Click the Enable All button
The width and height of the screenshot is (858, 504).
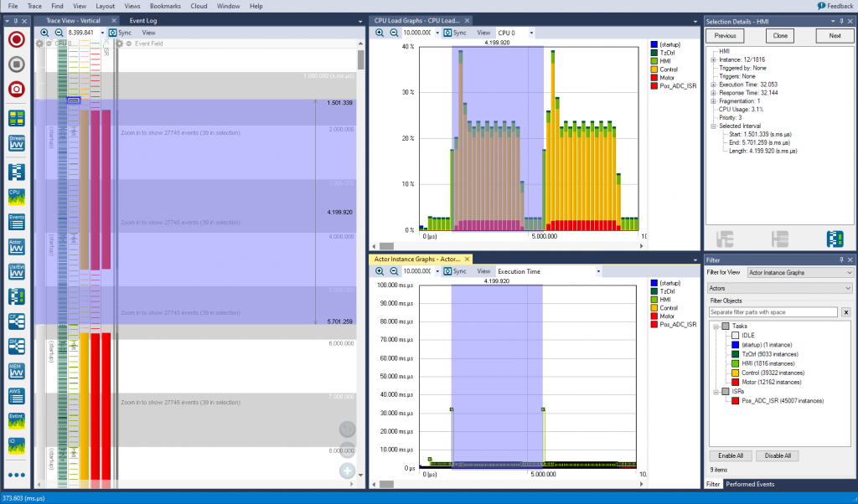tap(731, 456)
